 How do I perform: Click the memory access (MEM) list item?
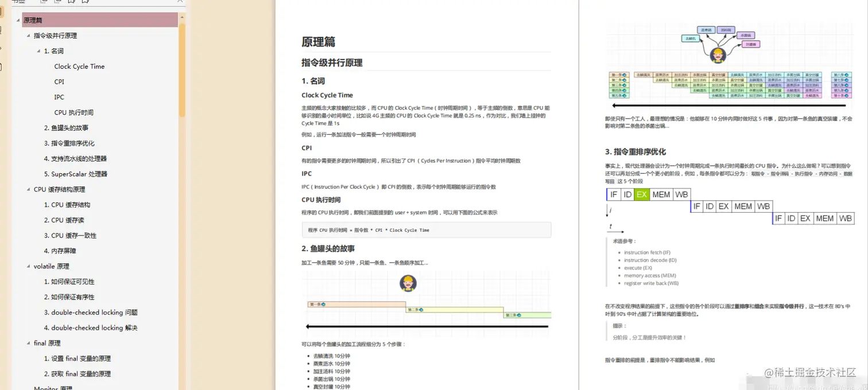click(x=650, y=276)
